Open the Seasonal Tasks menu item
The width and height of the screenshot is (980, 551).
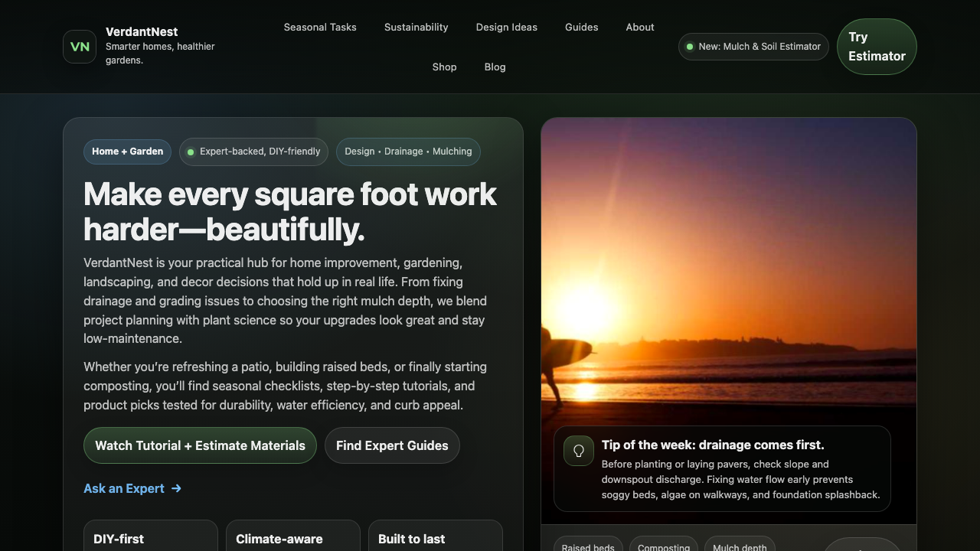point(320,27)
